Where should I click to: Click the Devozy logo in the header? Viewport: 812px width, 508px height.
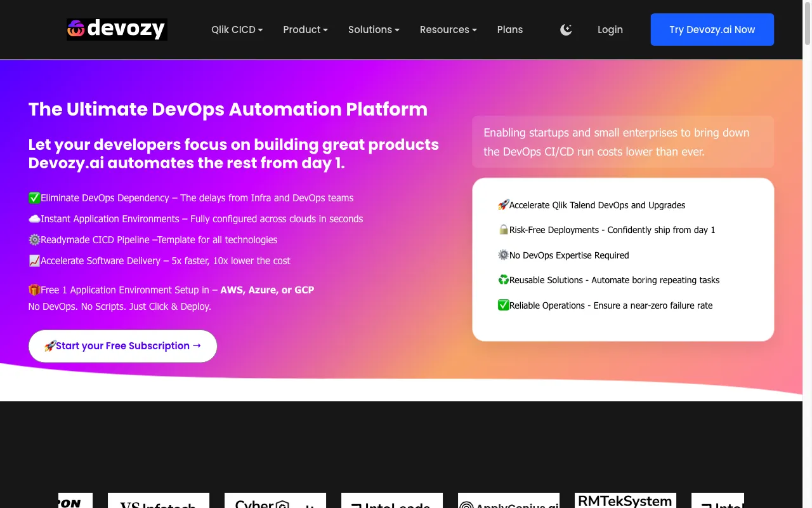pyautogui.click(x=117, y=29)
